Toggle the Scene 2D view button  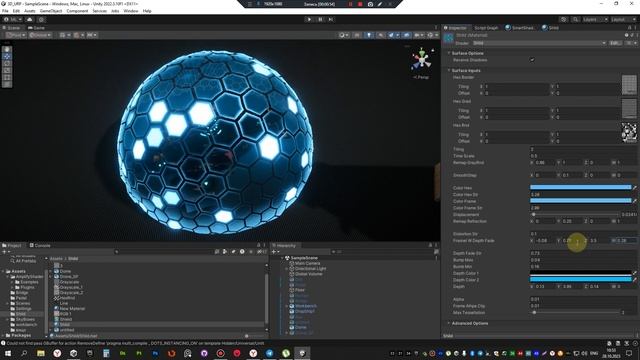tap(357, 35)
